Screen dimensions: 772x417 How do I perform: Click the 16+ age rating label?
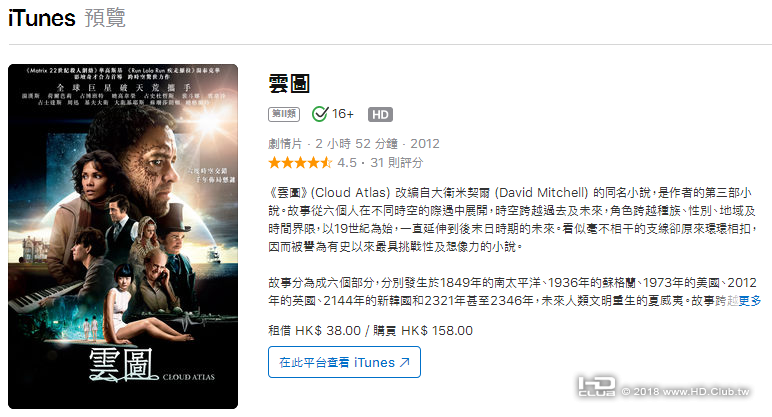[343, 114]
